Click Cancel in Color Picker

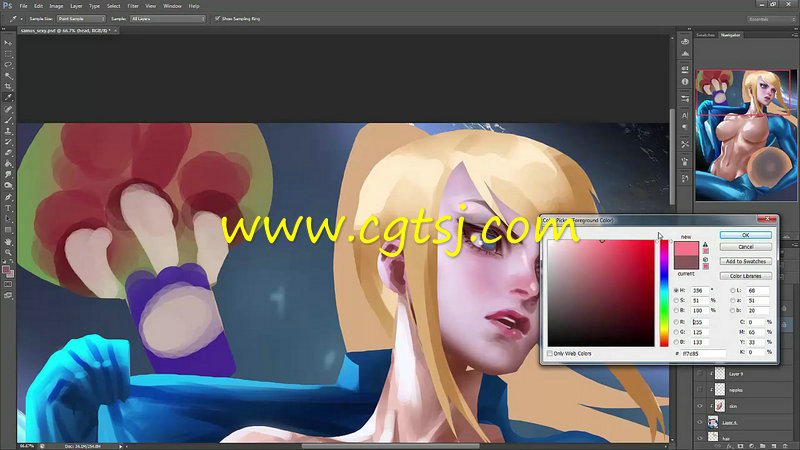[745, 247]
